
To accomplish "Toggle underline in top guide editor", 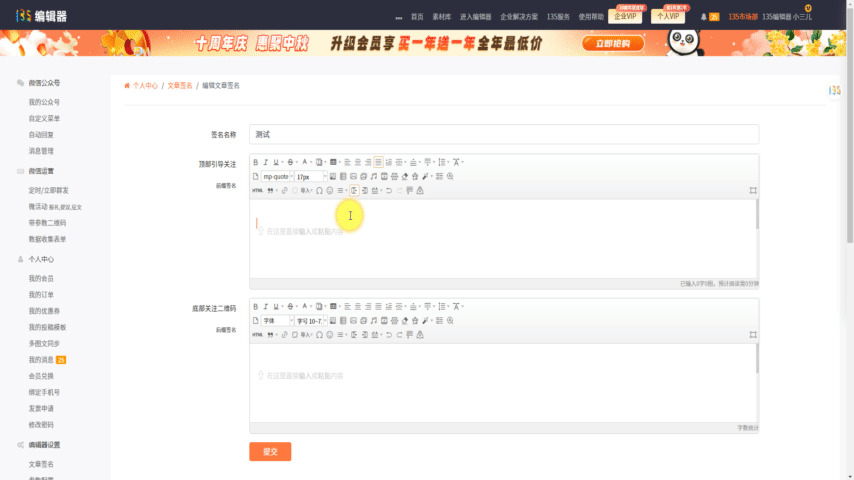I will click(276, 162).
